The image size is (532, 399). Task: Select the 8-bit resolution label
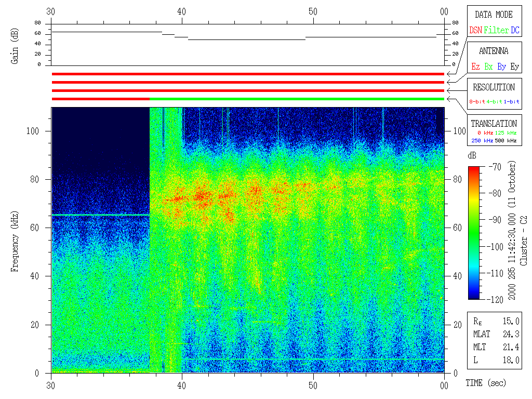[477, 102]
